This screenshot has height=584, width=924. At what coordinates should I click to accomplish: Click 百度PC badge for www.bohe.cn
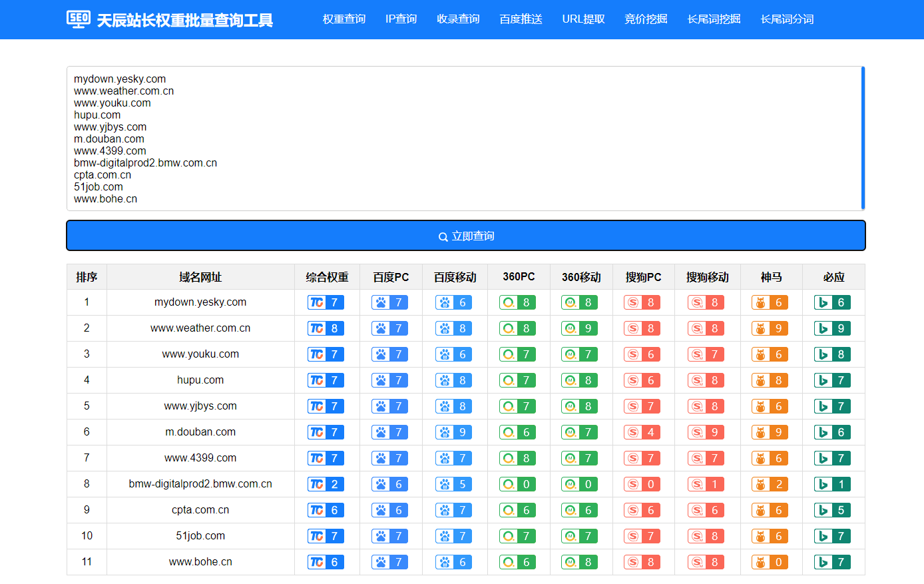coord(390,562)
